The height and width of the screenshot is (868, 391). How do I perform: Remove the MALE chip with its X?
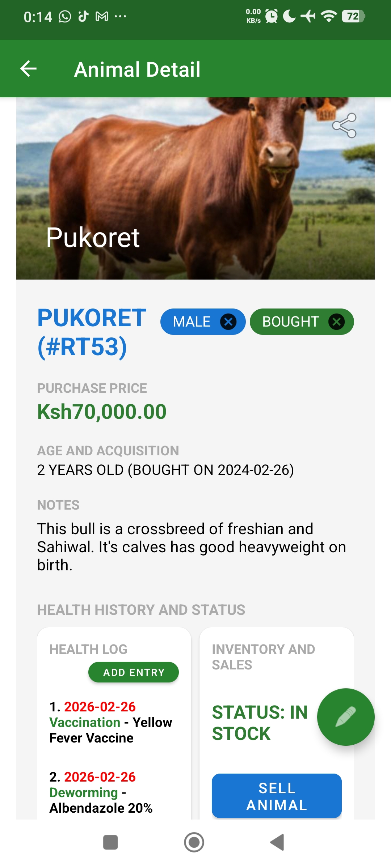click(228, 322)
